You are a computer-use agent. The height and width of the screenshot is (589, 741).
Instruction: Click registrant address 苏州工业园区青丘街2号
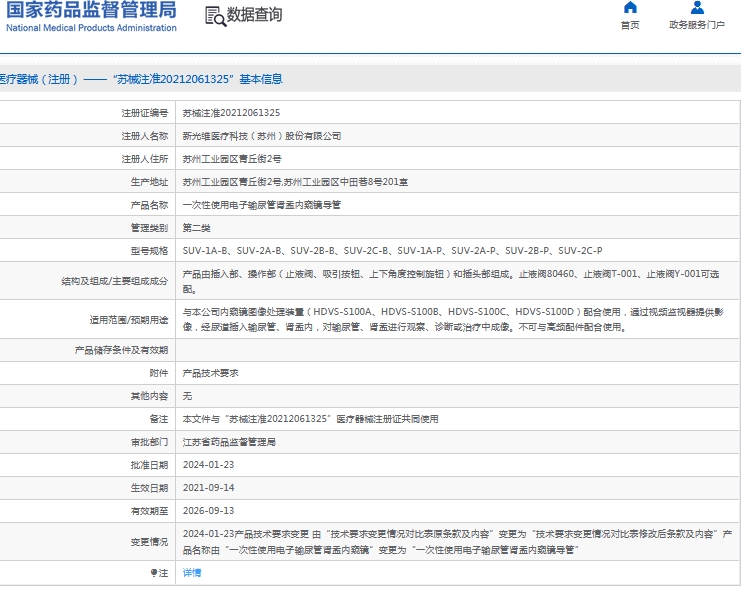[x=232, y=159]
